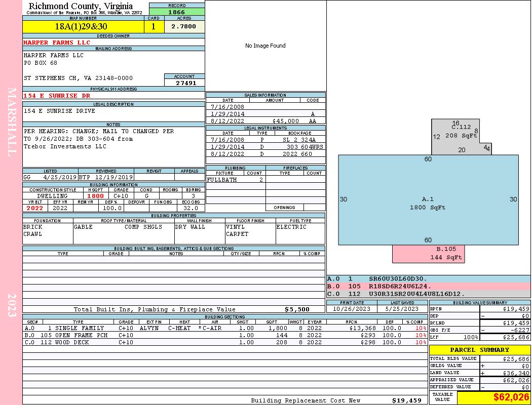Click built-ins total value $5,500
The image size is (532, 405).
pos(297,309)
